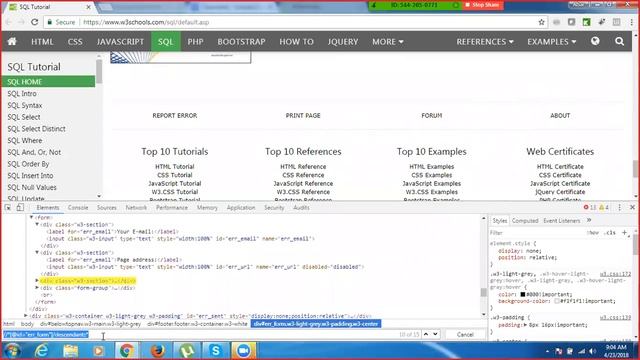The image size is (640, 360).
Task: Open the JAVASCRIPT navigation item
Action: point(120,41)
